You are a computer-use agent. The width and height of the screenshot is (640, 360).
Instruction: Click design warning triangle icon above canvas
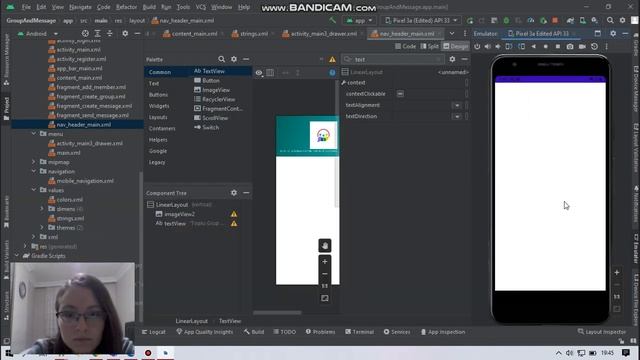332,60
